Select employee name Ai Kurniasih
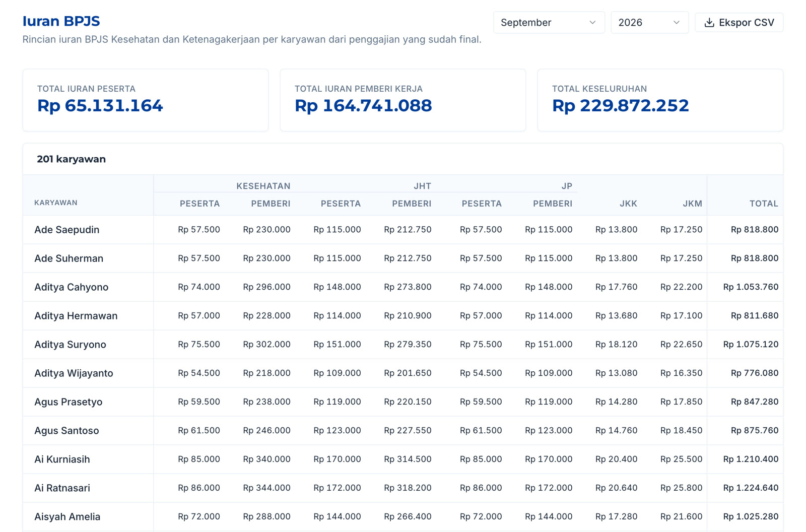This screenshot has width=806, height=532. coord(62,459)
